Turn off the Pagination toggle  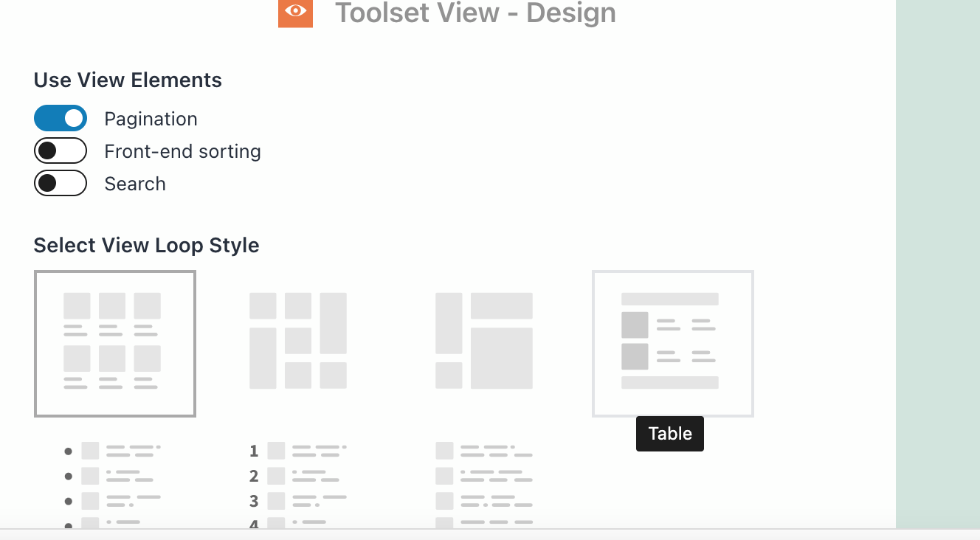coord(61,118)
